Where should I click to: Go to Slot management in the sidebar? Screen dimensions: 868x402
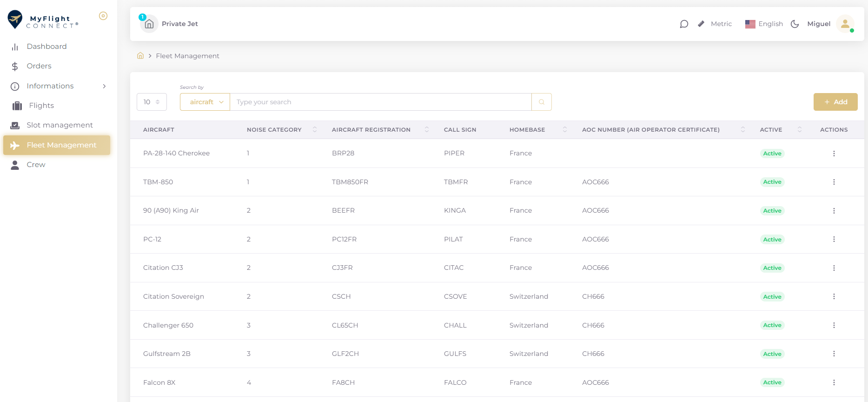click(x=60, y=125)
